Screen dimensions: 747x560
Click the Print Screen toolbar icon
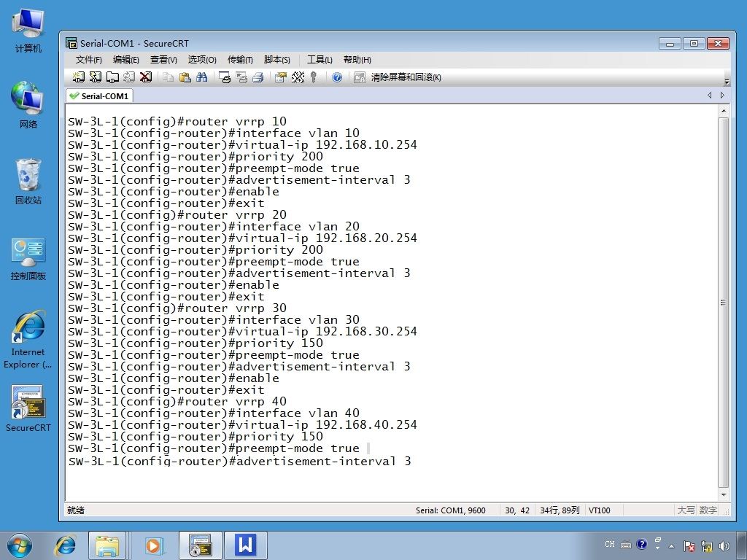tap(225, 77)
